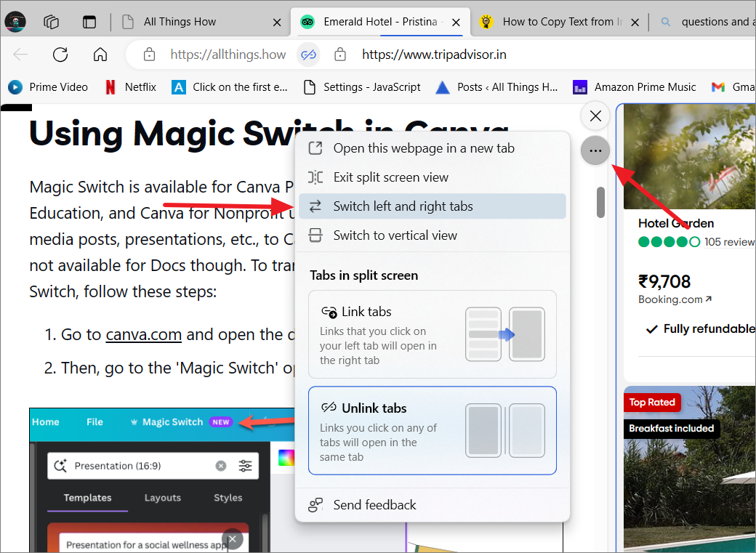Screen dimensions: 756x553
Task: Click the linked-tabs icon between address bars
Action: point(308,55)
